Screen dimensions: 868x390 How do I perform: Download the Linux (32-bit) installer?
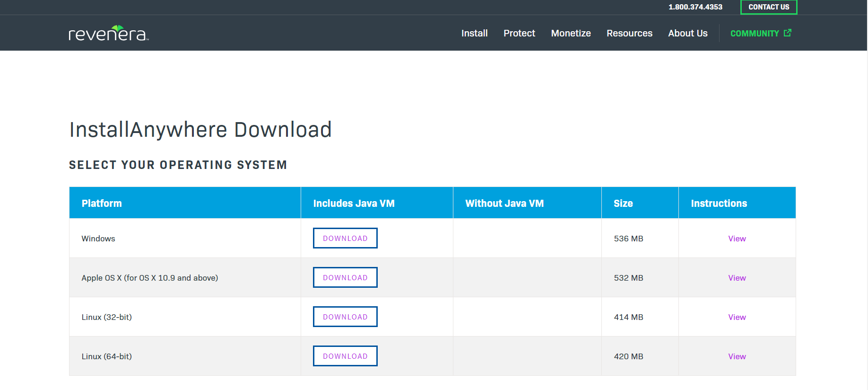[345, 317]
